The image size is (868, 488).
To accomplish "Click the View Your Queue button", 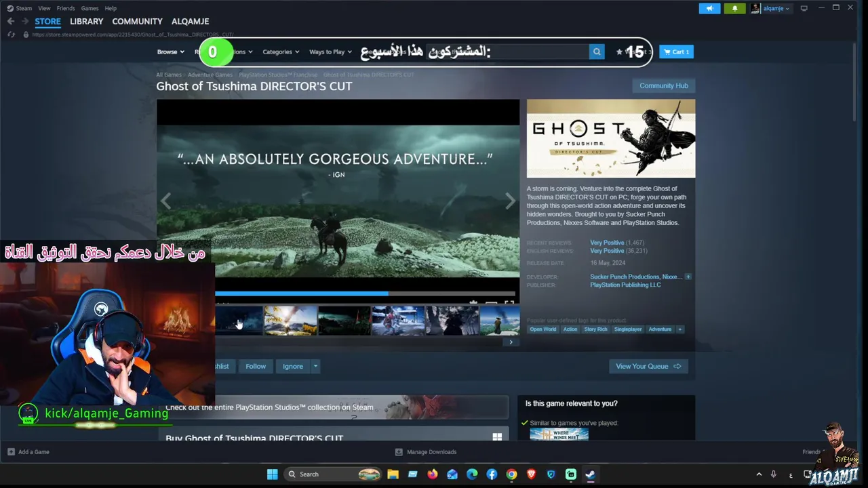I will [x=648, y=366].
